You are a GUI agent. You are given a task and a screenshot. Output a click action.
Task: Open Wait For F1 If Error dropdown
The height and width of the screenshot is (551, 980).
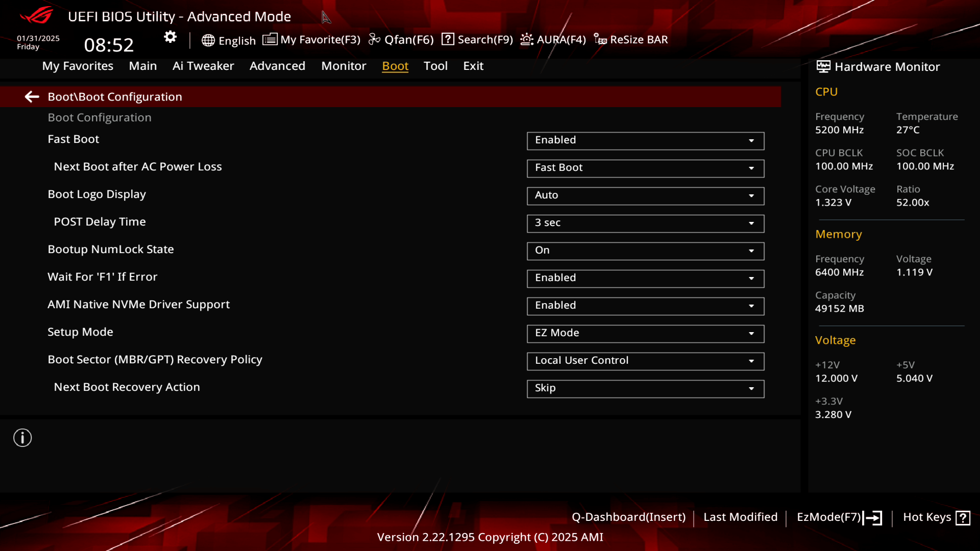point(645,279)
